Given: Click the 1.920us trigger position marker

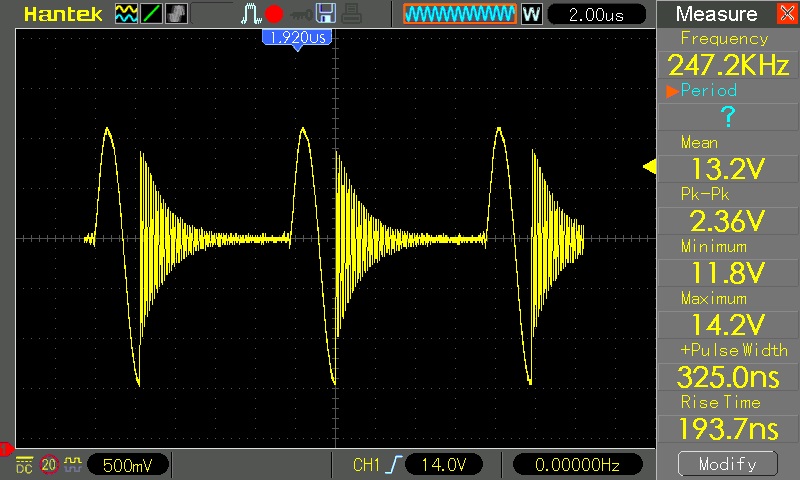Looking at the screenshot, I should (296, 37).
